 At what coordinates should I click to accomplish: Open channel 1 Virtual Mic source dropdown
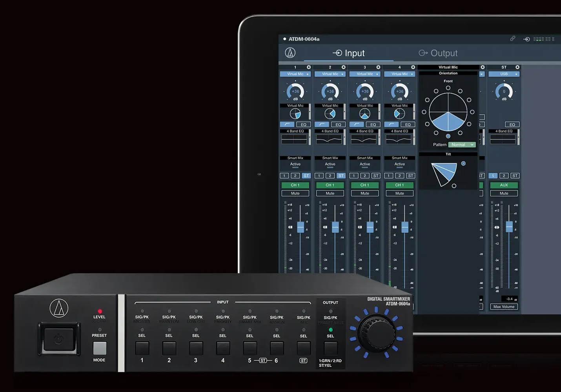click(295, 74)
